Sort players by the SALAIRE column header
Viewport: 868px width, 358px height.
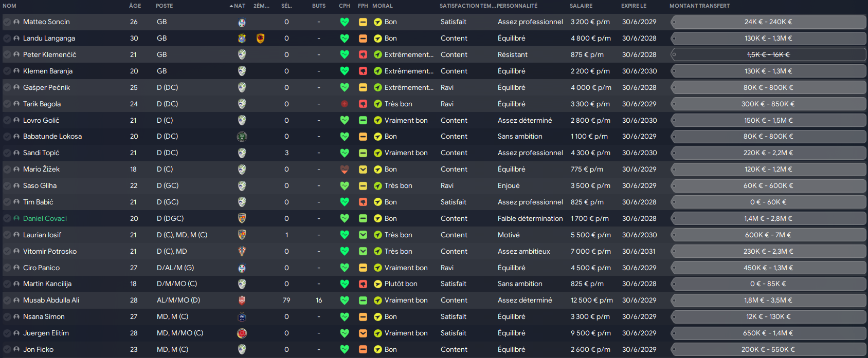[x=581, y=6]
